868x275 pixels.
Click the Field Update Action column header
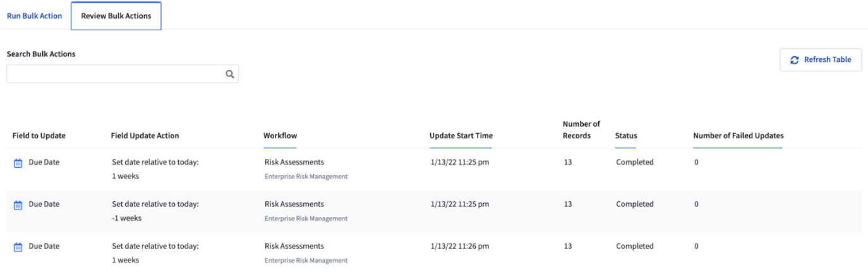[145, 136]
